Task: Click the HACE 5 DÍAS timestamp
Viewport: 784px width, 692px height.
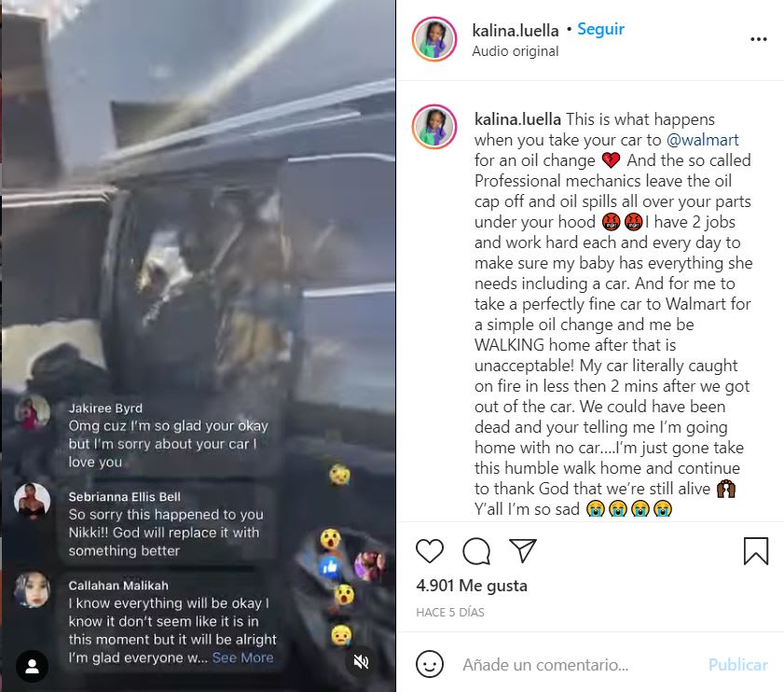Action: click(x=450, y=613)
